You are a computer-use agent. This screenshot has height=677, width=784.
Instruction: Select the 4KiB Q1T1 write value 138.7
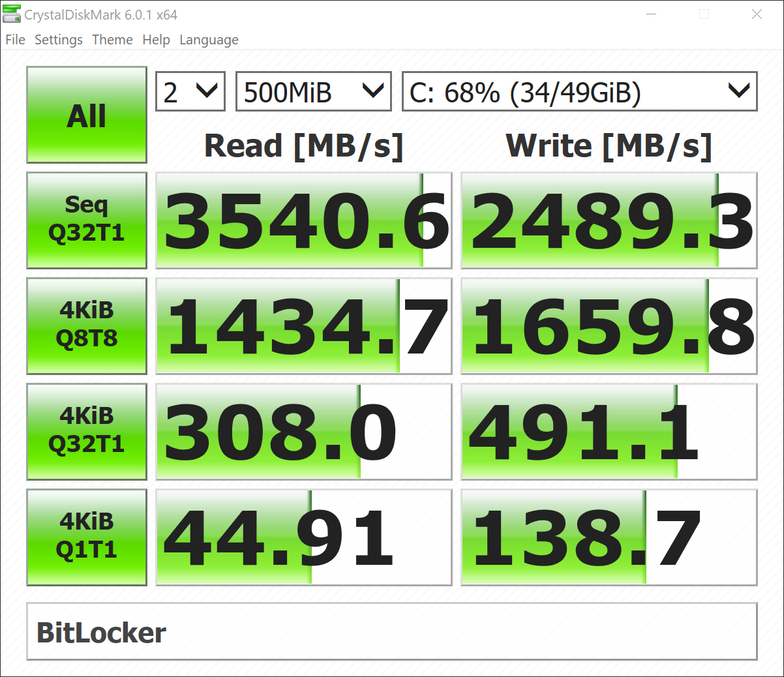609,537
